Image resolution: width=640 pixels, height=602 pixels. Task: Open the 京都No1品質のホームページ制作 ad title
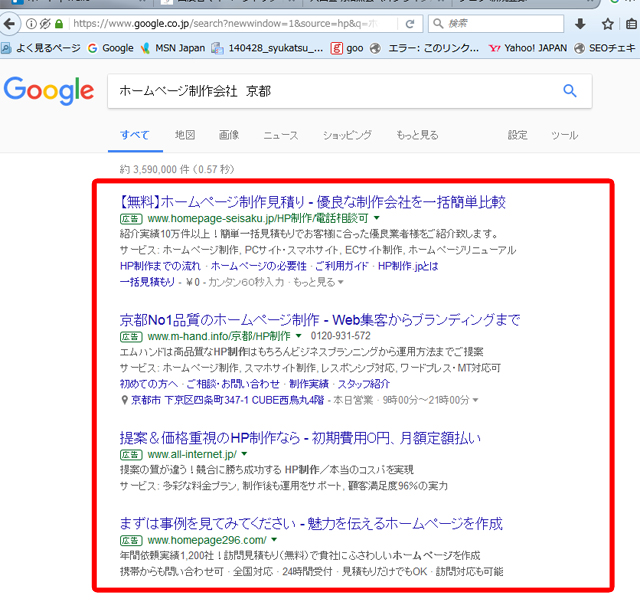pos(320,320)
